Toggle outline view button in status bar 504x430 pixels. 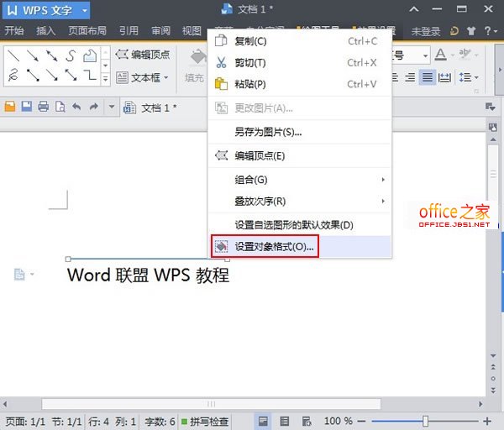click(285, 420)
